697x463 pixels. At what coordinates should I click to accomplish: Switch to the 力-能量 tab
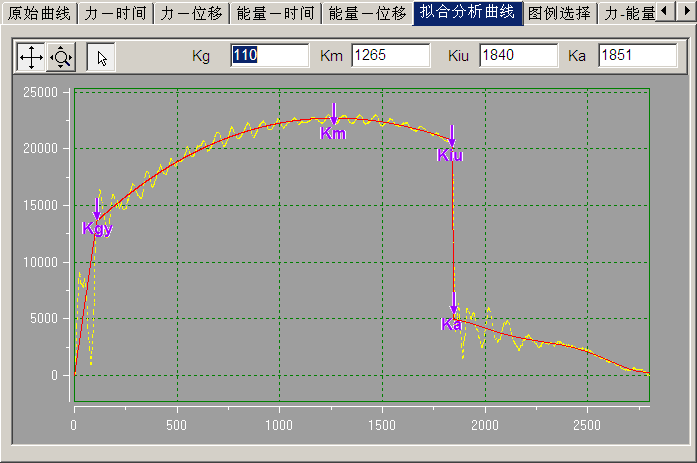(x=628, y=13)
